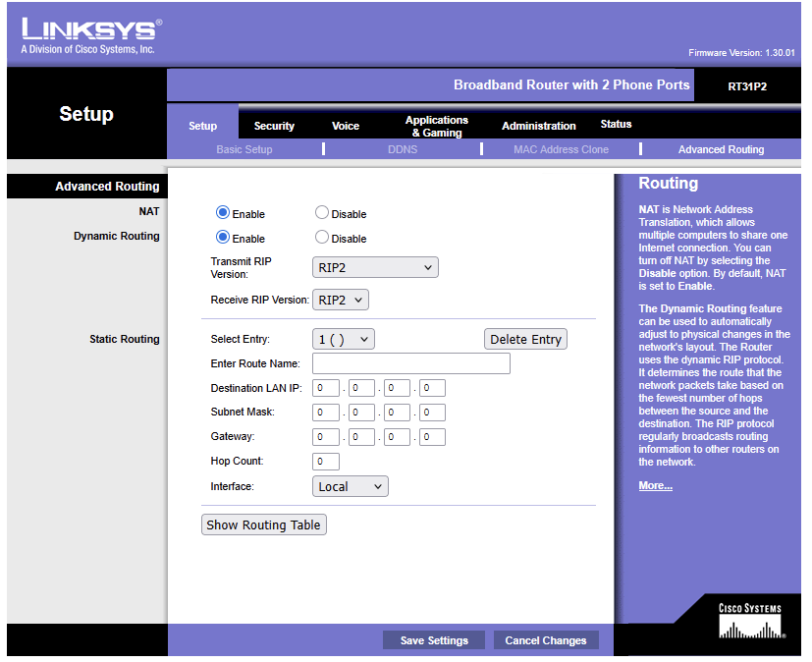Click the last Destination LAN IP octet
The image size is (812, 662).
pos(432,388)
